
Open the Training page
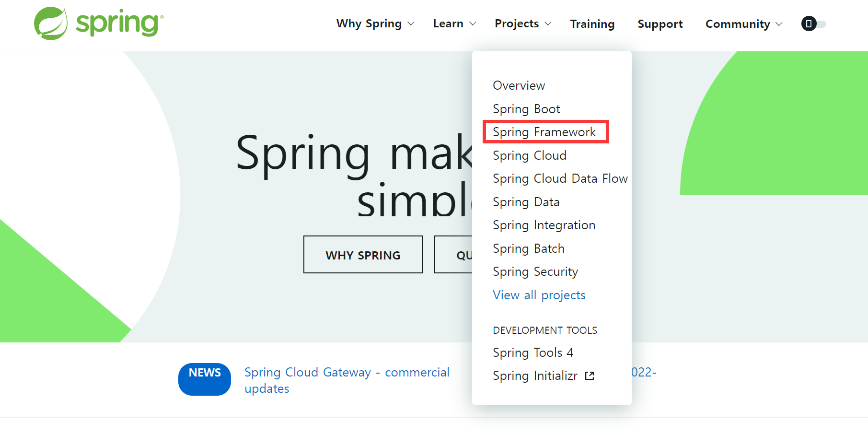(592, 24)
